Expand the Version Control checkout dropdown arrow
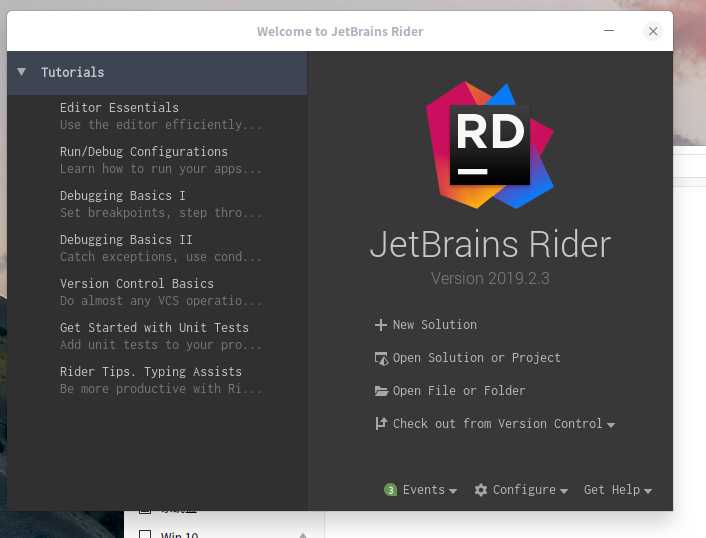The width and height of the screenshot is (706, 538). click(611, 425)
